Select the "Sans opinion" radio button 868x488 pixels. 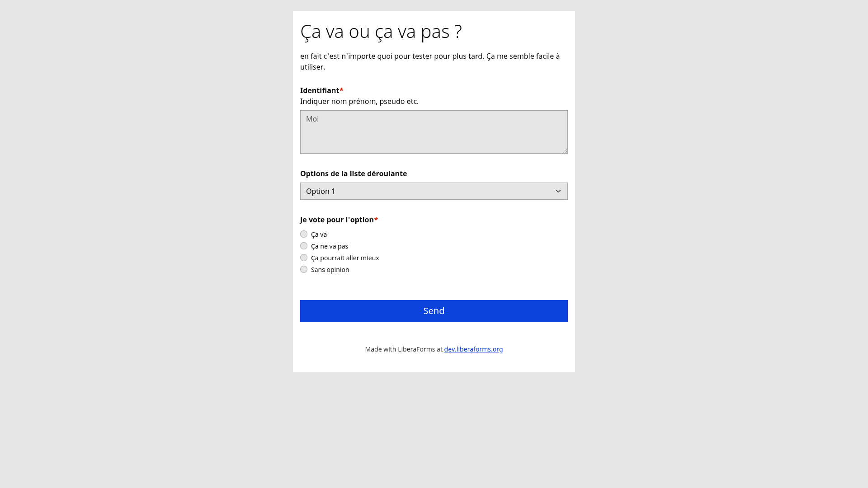pyautogui.click(x=304, y=269)
